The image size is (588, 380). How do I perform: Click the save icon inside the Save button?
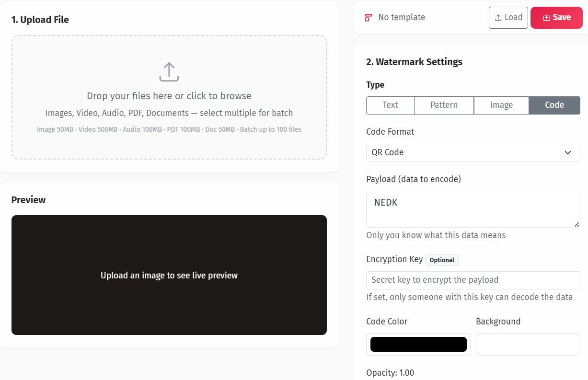coord(546,17)
